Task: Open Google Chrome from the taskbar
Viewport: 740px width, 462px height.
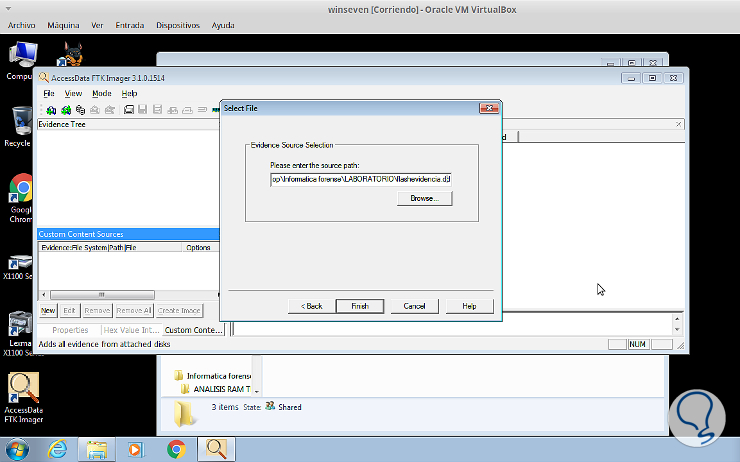Action: tap(176, 449)
